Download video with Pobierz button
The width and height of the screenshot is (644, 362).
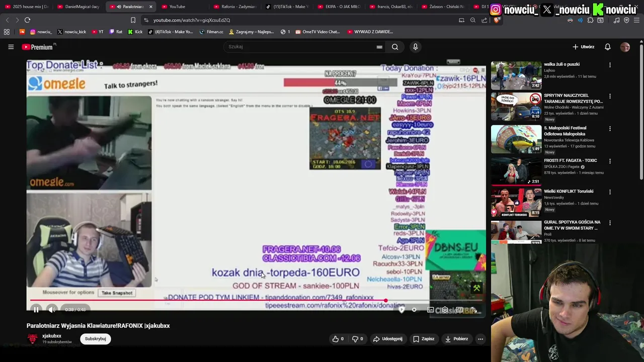457,339
